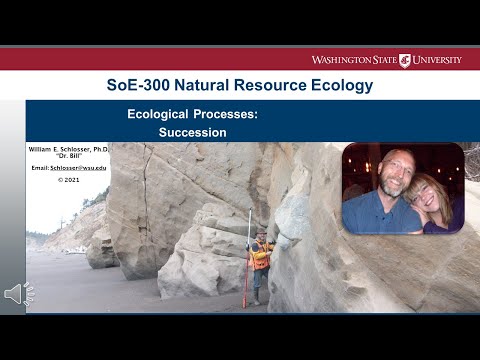
Task: Click the gray gradient strip on left
Action: coord(13,207)
